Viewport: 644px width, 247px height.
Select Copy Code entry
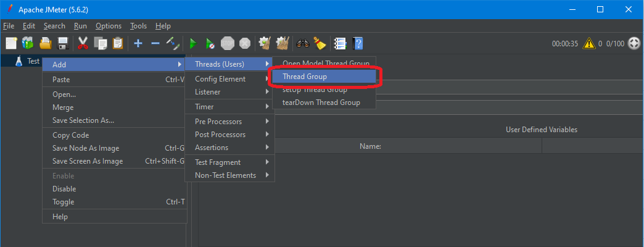(115, 135)
